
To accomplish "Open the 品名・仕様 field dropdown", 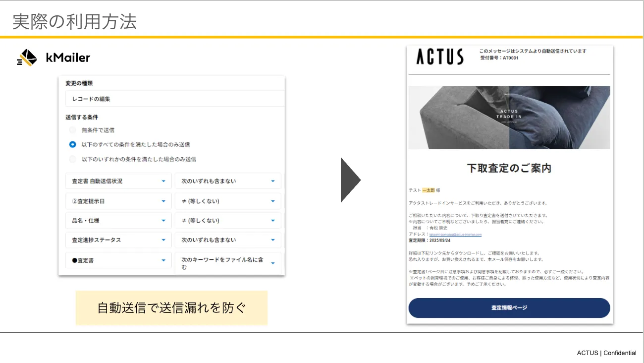I will (118, 220).
